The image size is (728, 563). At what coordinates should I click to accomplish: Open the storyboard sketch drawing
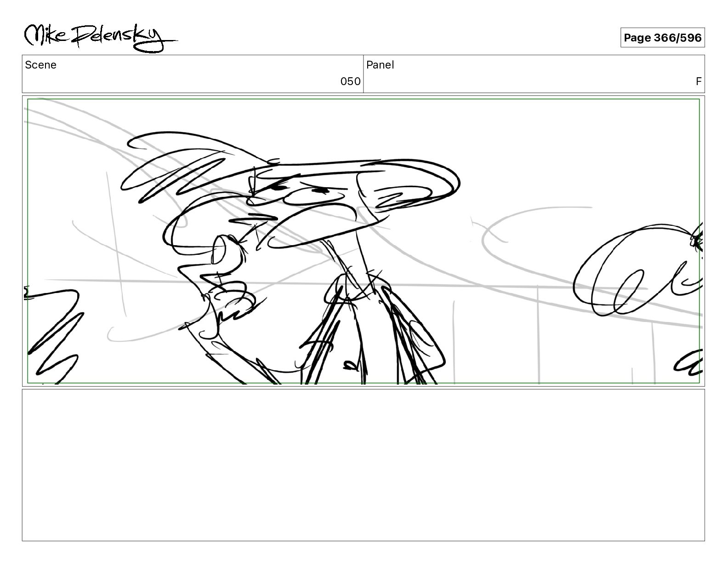click(363, 241)
